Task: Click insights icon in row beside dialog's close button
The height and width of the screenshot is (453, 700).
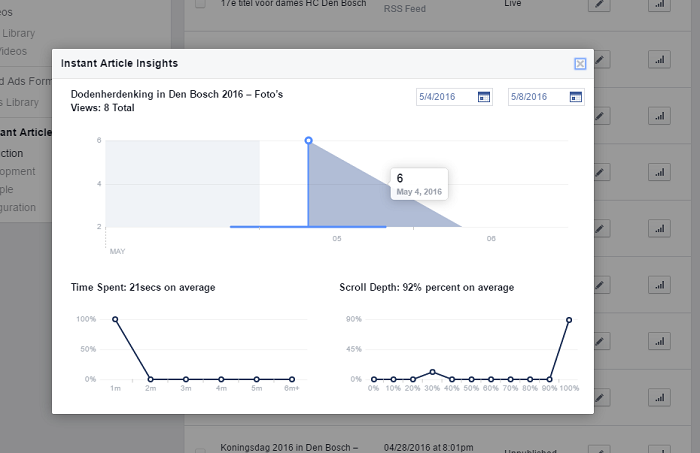Action: (x=658, y=60)
